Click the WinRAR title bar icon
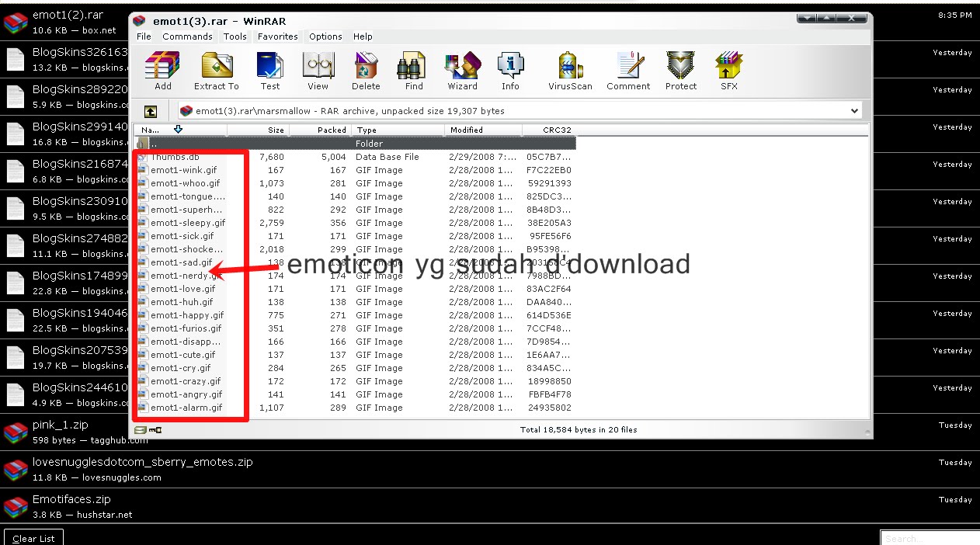This screenshot has height=545, width=980. pyautogui.click(x=139, y=20)
